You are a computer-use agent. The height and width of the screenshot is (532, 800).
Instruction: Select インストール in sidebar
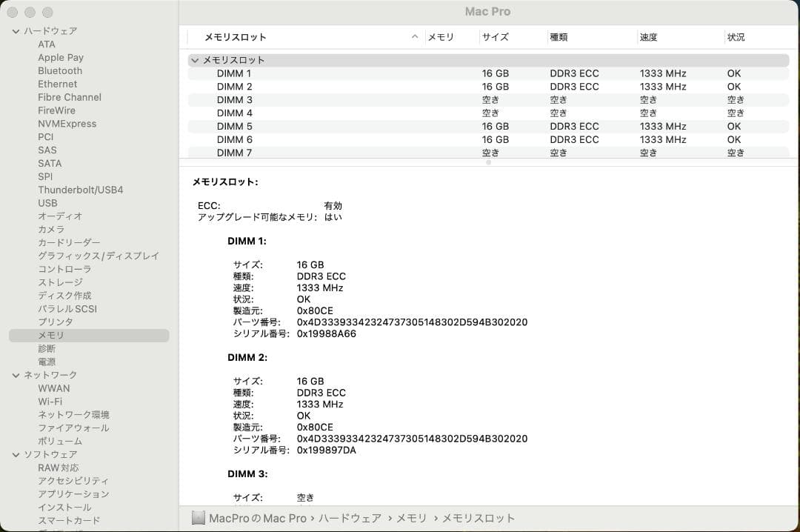click(x=64, y=508)
